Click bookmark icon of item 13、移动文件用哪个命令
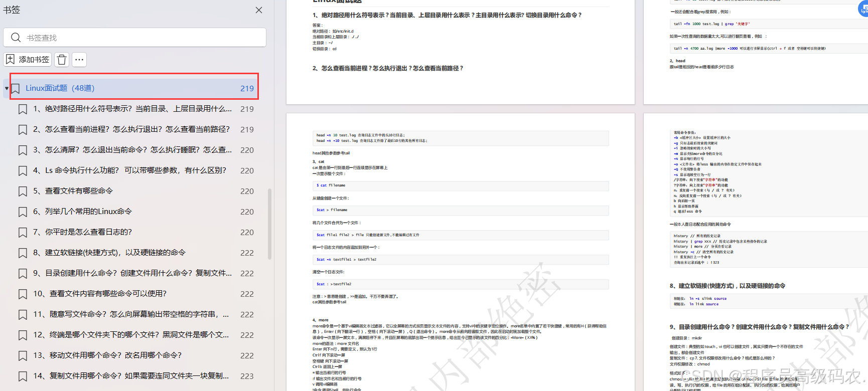 pos(23,356)
